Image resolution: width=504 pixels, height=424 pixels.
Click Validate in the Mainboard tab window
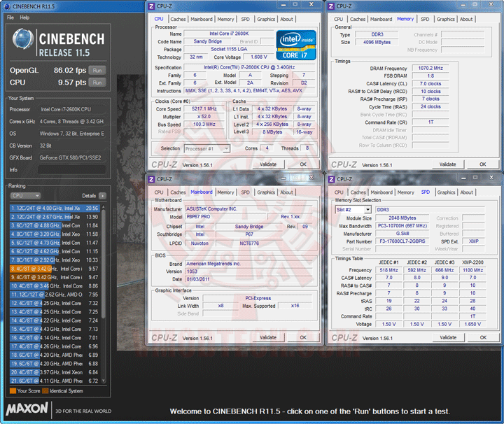(x=268, y=337)
